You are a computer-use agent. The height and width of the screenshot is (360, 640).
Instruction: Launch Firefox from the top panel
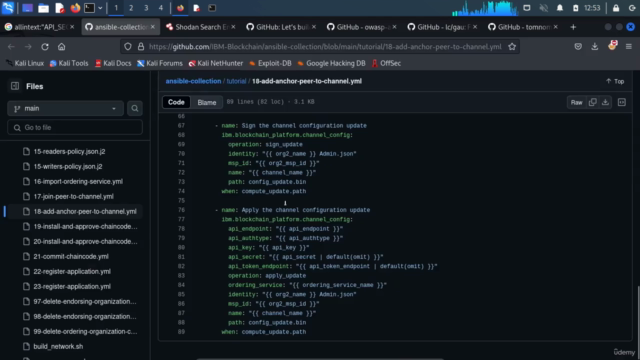(75, 8)
